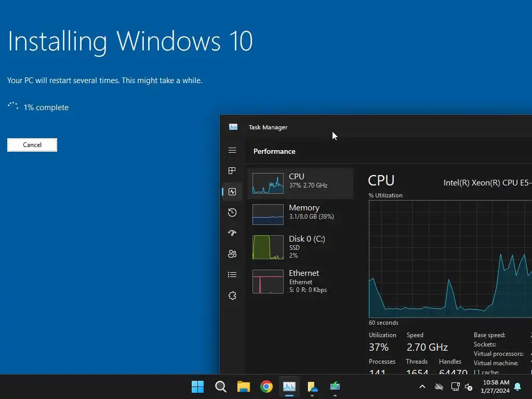Click the Windows setup taskbar icon
532x399 pixels.
(x=335, y=386)
